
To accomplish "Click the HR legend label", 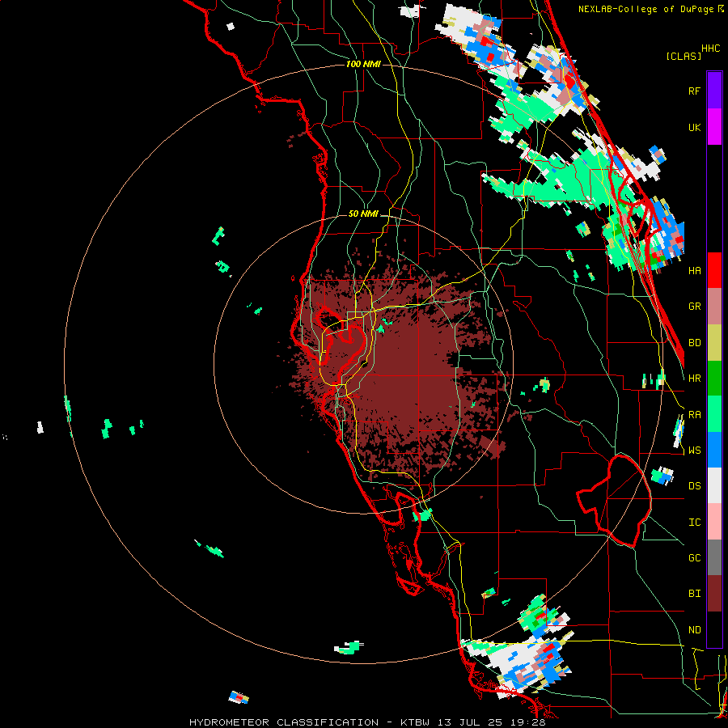I will tap(694, 379).
